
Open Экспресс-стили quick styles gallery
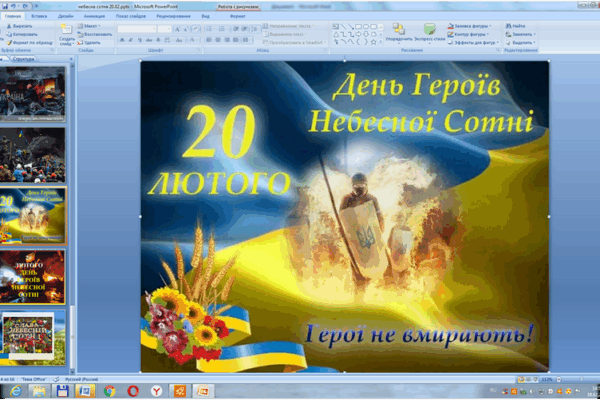[x=430, y=33]
